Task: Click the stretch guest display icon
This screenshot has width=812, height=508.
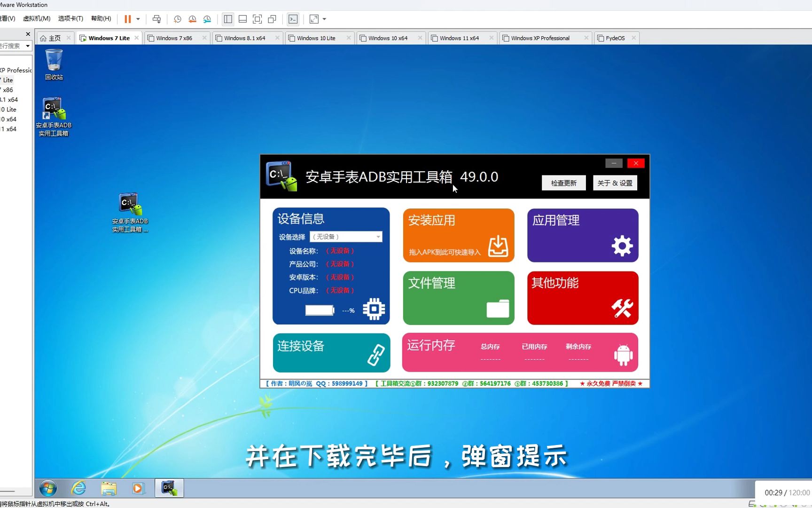Action: [314, 19]
